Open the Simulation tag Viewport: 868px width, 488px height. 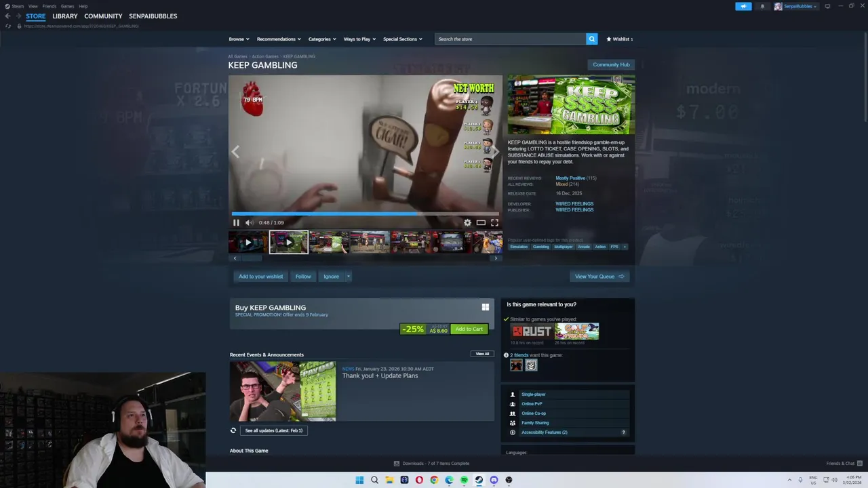519,247
